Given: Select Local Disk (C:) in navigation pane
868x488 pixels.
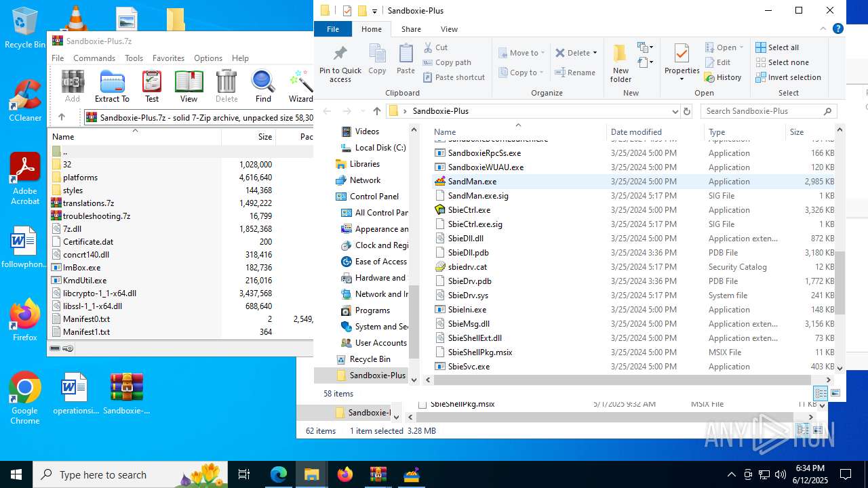Looking at the screenshot, I should pyautogui.click(x=380, y=148).
